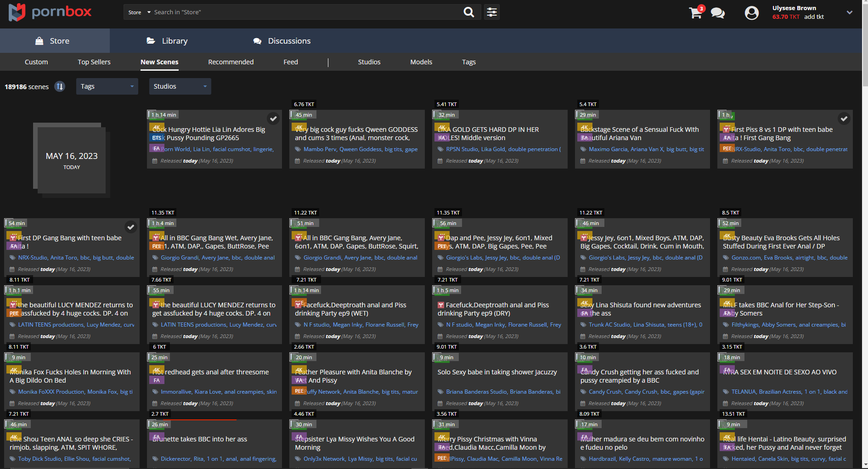Toggle checkmark on the 54 min scene card
Viewport: 868px width, 469px height.
(x=131, y=227)
